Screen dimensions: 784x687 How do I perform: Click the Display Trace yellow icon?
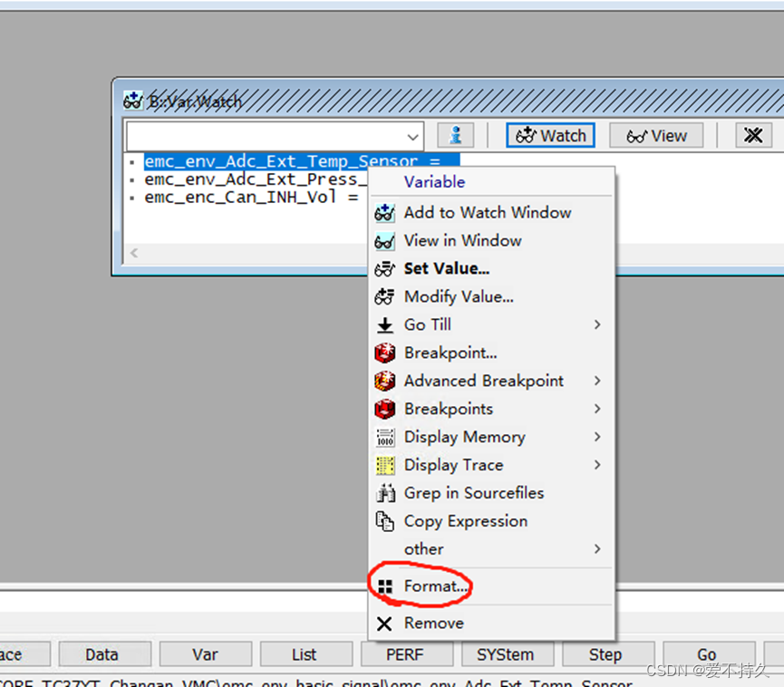[x=384, y=465]
